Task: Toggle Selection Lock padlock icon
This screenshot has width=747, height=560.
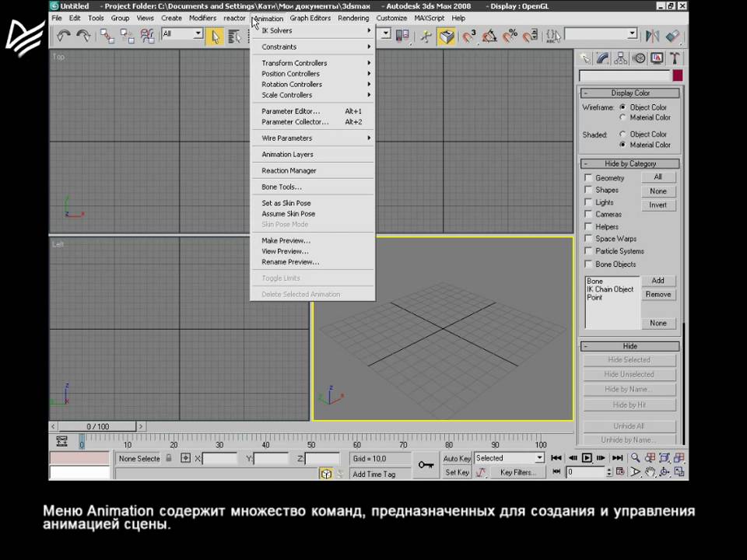Action: tap(169, 458)
